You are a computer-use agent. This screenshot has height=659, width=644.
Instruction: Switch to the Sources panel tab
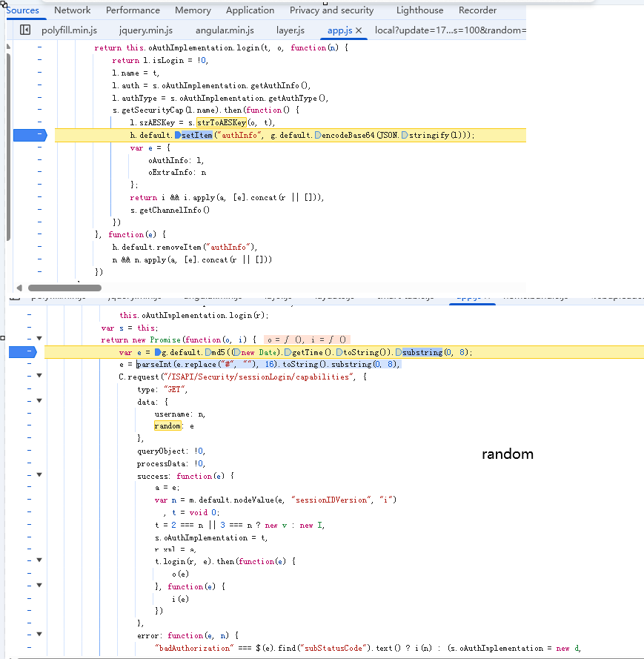(x=23, y=10)
